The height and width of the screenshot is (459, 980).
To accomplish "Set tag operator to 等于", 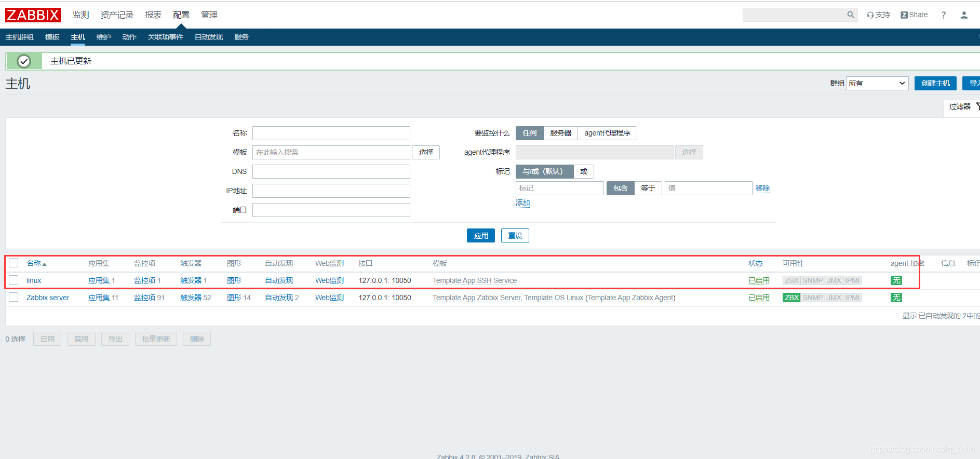I will (648, 188).
